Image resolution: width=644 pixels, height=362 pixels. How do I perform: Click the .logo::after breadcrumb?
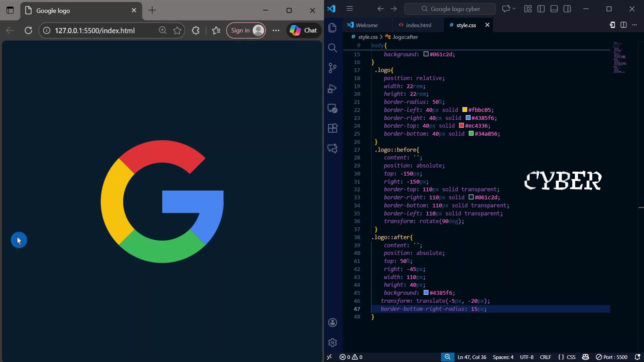tap(405, 37)
